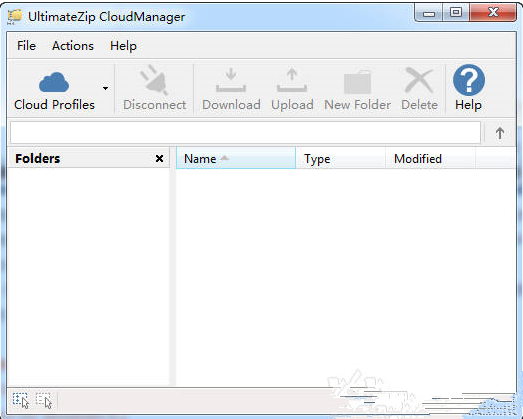Screen dimensions: 523x419
Task: Click the UltimateZip app icon in title bar
Action: 15,17
